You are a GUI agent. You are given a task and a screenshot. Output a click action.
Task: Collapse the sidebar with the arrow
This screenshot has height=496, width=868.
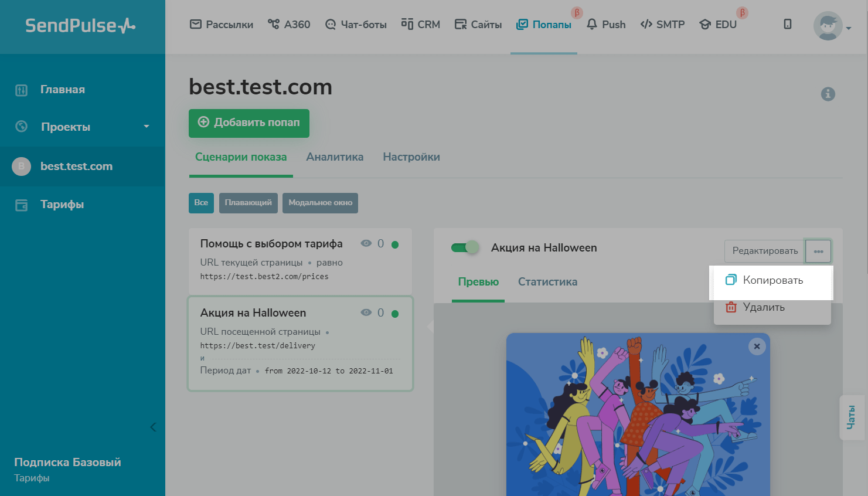click(153, 427)
